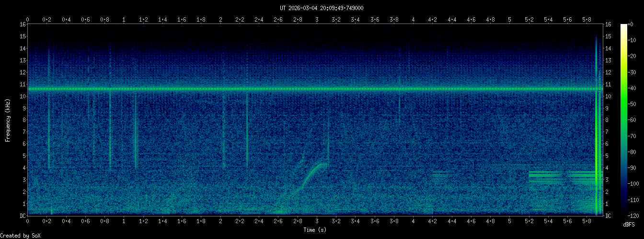Click the 10 kHz tick label on the left axis

tap(23, 96)
